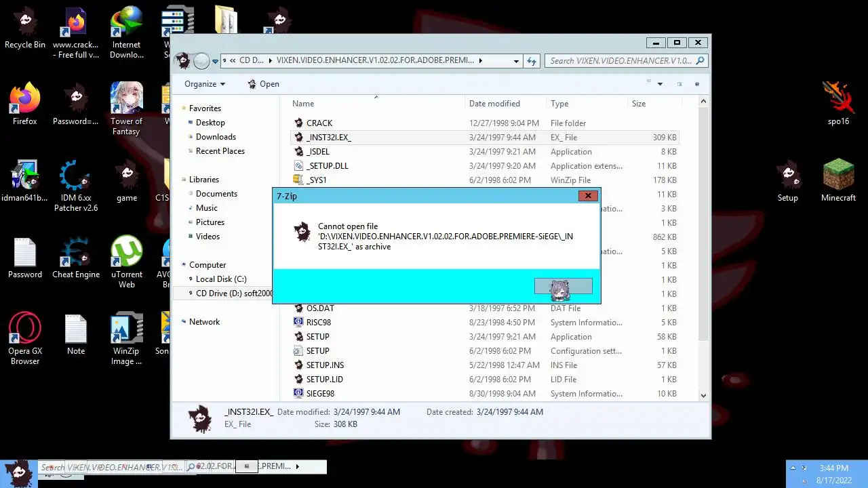The width and height of the screenshot is (868, 488).
Task: Select the CRACK folder row
Action: (x=484, y=123)
